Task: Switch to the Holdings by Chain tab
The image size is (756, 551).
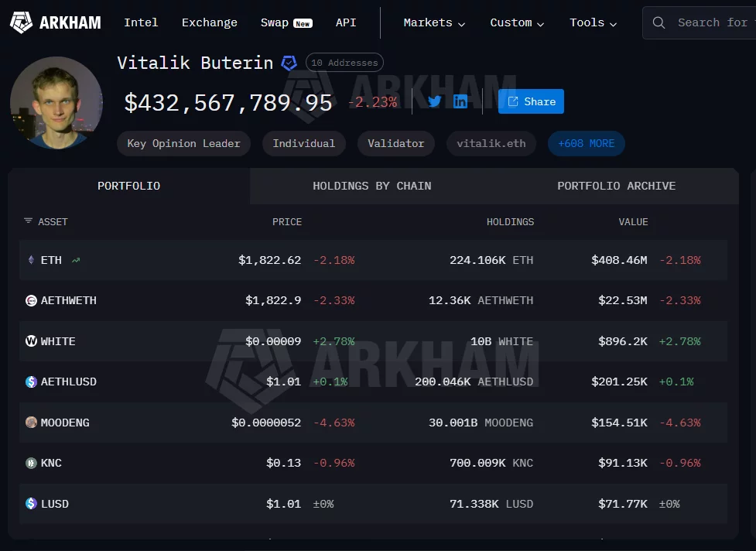Action: pos(371,186)
